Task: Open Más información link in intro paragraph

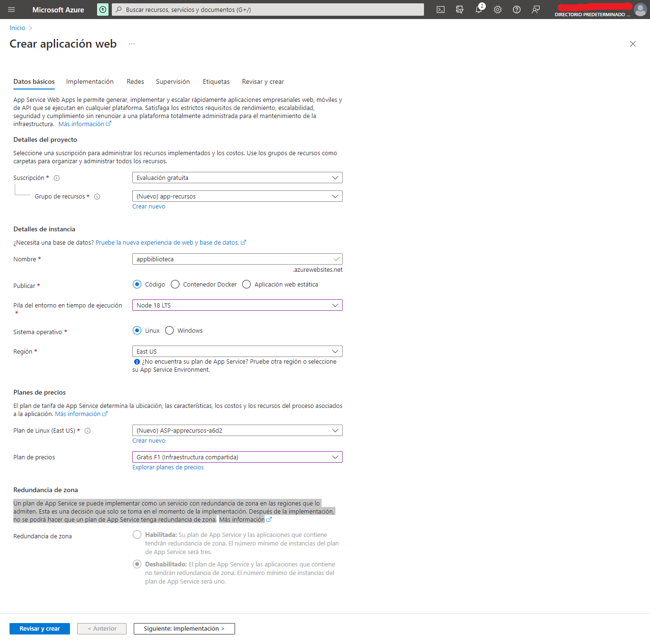Action: (x=85, y=124)
